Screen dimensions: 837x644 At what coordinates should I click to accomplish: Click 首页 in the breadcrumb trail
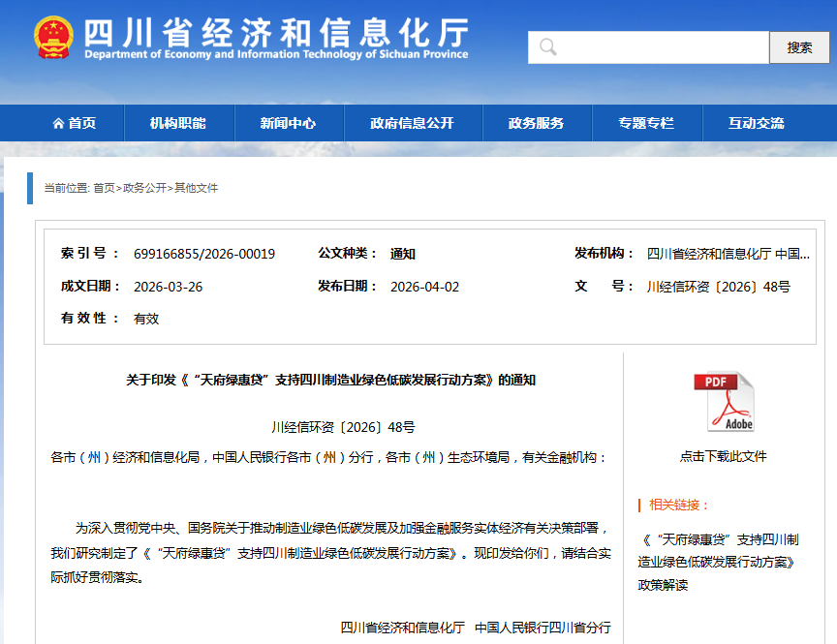click(104, 188)
